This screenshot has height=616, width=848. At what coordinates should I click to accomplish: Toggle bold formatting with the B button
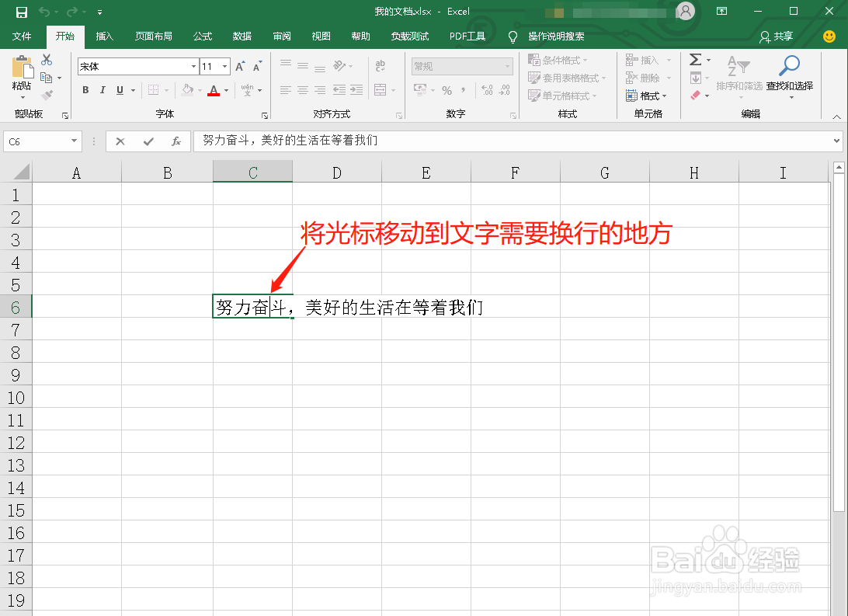[x=85, y=90]
